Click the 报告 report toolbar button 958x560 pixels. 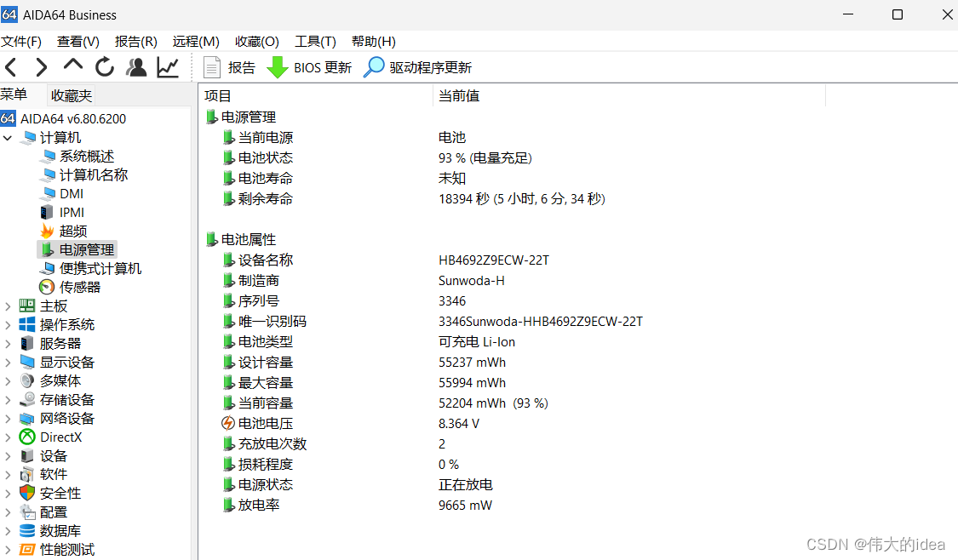click(229, 67)
